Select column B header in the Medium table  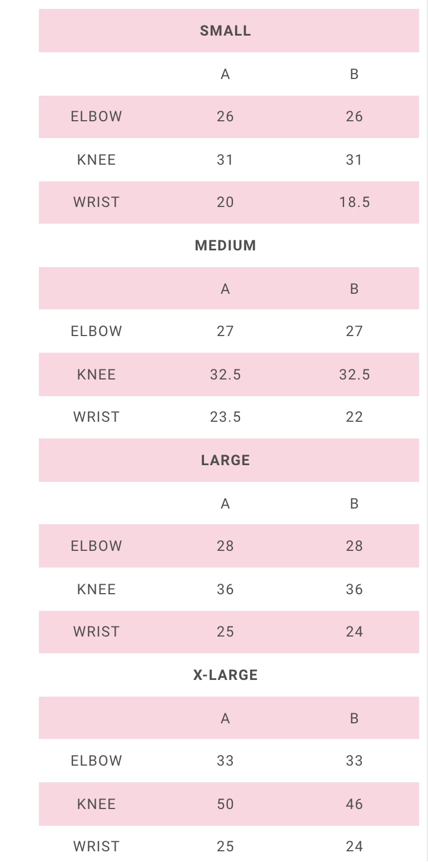click(354, 289)
